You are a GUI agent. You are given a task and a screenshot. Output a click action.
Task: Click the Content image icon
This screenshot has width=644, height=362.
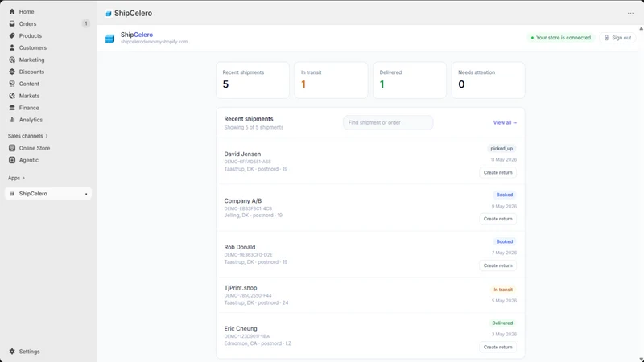[x=12, y=84]
